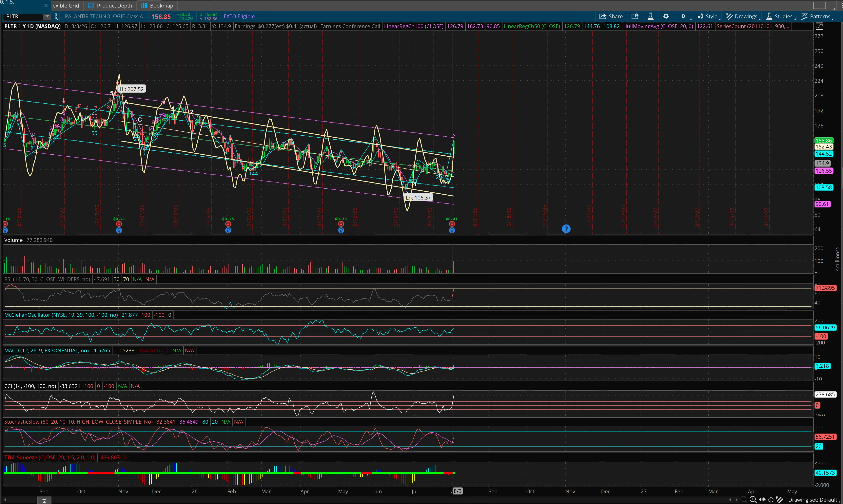The image size is (843, 504).
Task: Switch to the Bookmap tab
Action: [x=157, y=6]
